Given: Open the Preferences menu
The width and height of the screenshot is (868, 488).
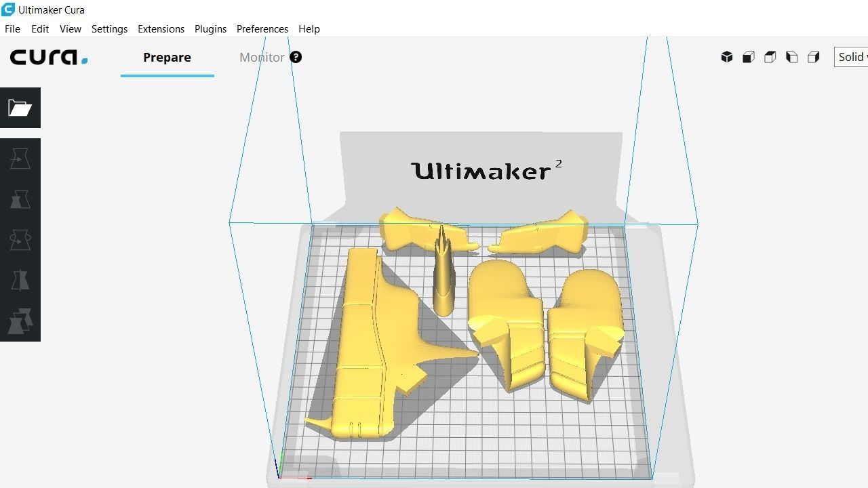Looking at the screenshot, I should (x=262, y=29).
